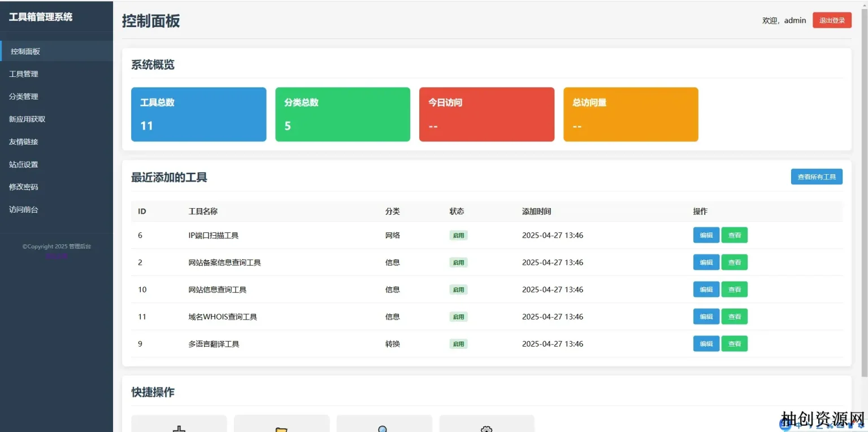
Task: Open 工具管理 in the sidebar
Action: pyautogui.click(x=24, y=74)
